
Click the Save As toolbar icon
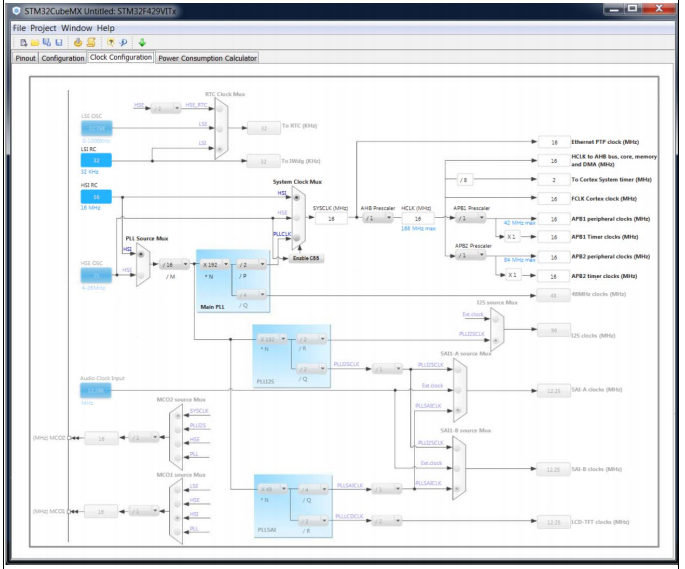coord(47,42)
